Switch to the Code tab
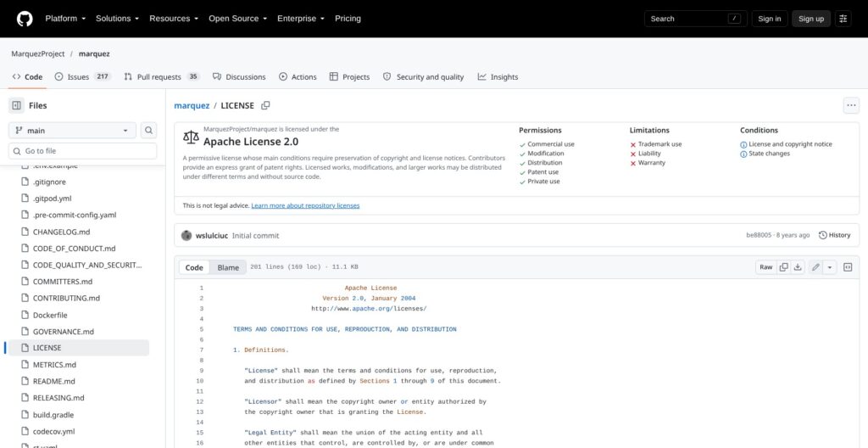 click(x=27, y=77)
